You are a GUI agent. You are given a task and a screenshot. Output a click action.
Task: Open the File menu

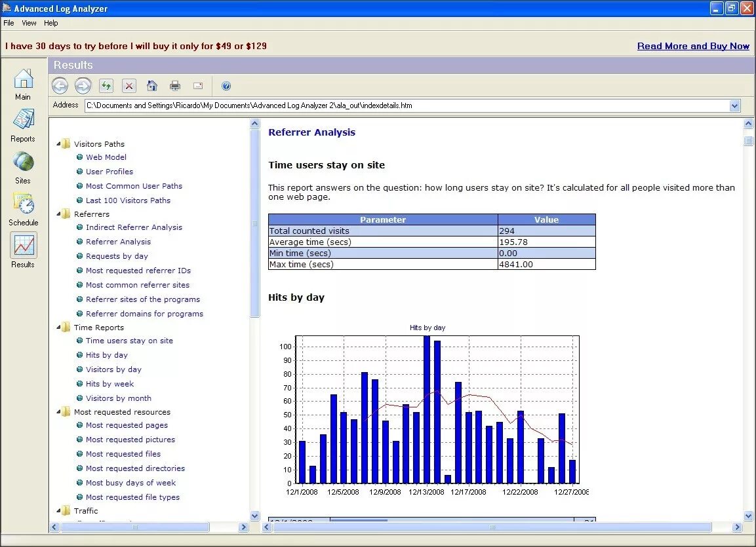coord(9,23)
